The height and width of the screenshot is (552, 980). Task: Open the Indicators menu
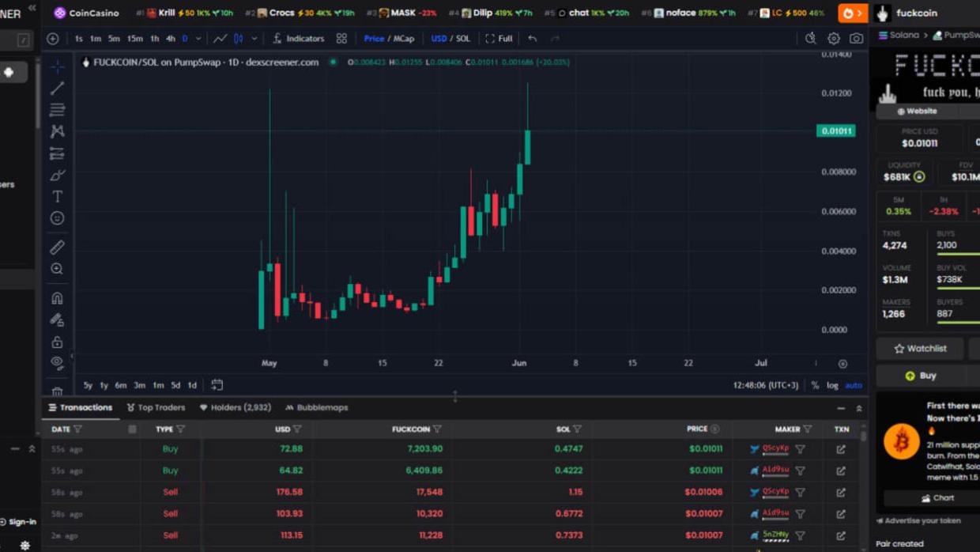tap(298, 38)
